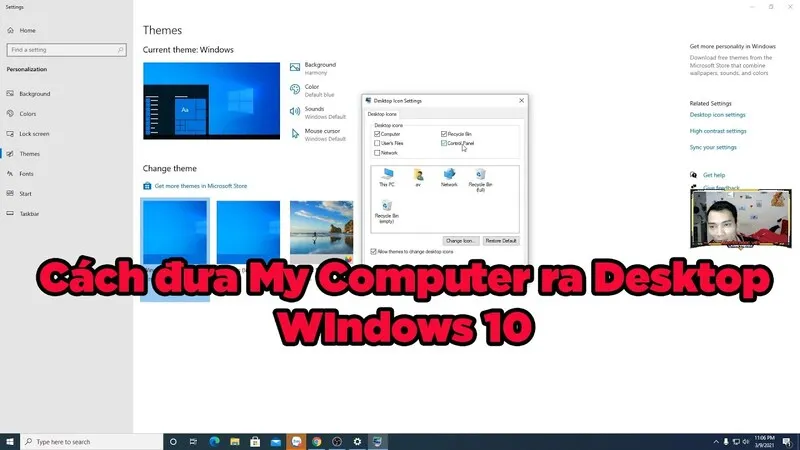This screenshot has height=450, width=800.
Task: Select the user folder icon in list
Action: [418, 178]
